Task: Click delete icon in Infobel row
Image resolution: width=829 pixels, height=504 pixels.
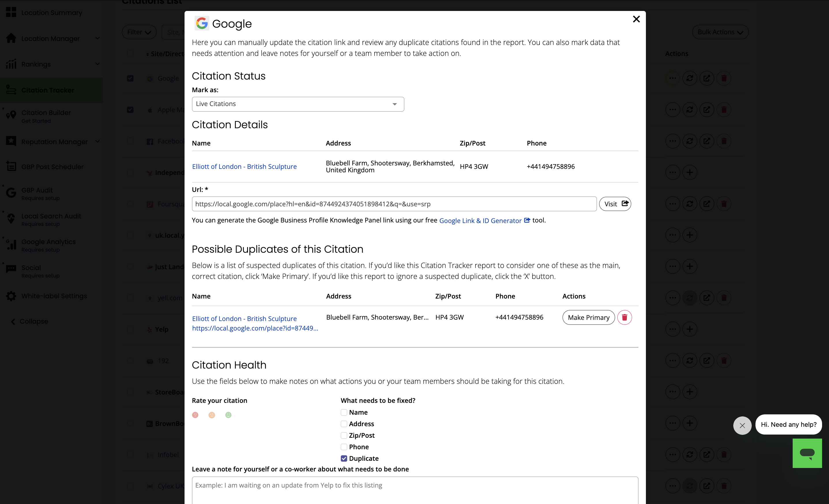Action: pos(724,454)
